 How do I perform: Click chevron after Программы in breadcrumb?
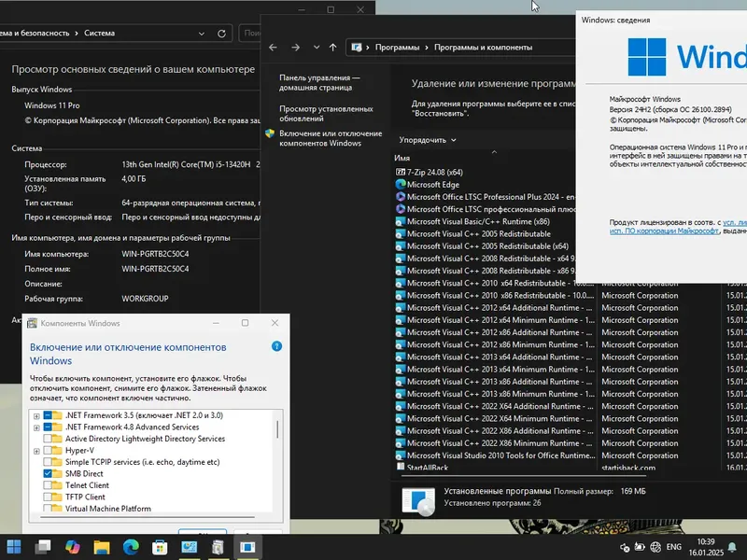(427, 48)
